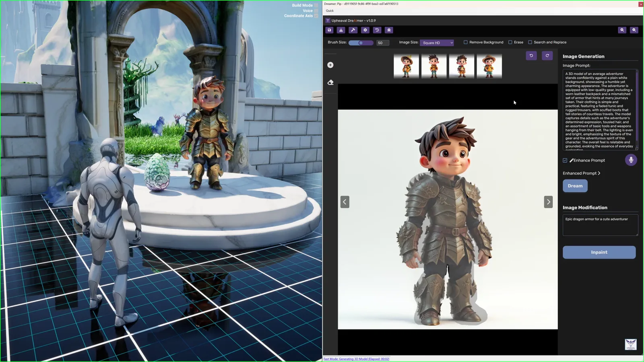Click the dragon egg in game view
Image resolution: width=644 pixels, height=362 pixels.
click(x=157, y=172)
